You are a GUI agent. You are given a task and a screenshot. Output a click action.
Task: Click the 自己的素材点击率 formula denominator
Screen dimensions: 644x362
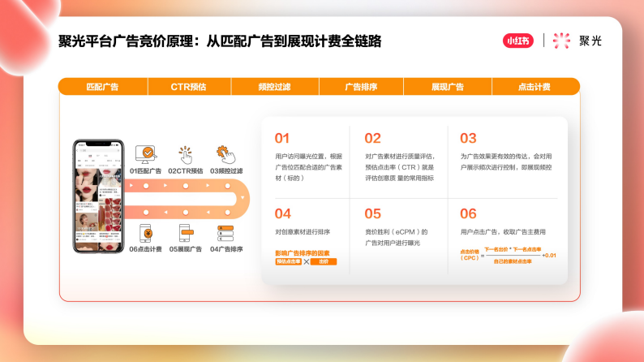click(512, 261)
